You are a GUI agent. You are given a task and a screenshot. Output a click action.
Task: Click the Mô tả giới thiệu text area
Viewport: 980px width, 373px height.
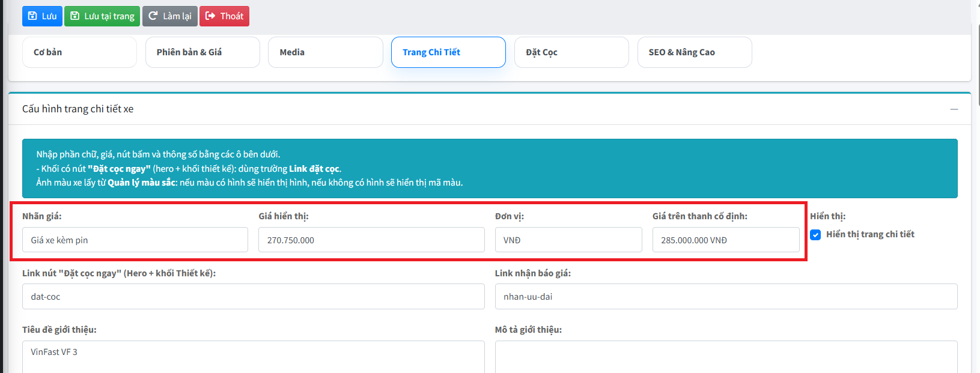pos(726,357)
